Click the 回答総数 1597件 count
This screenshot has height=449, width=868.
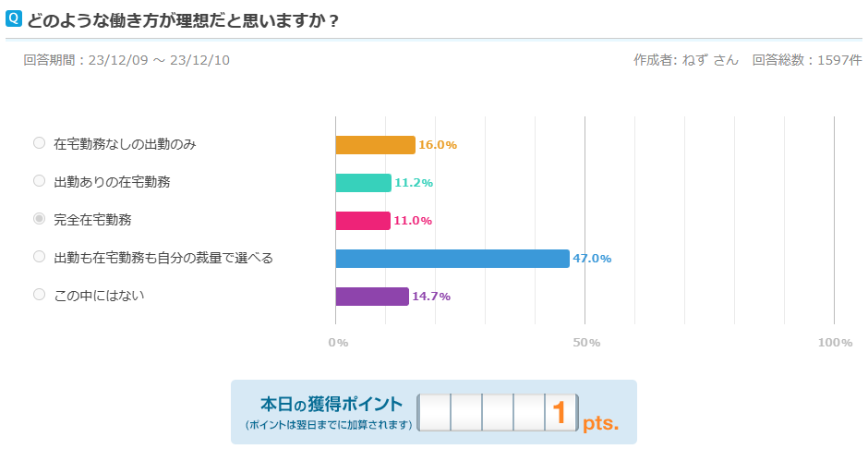806,60
